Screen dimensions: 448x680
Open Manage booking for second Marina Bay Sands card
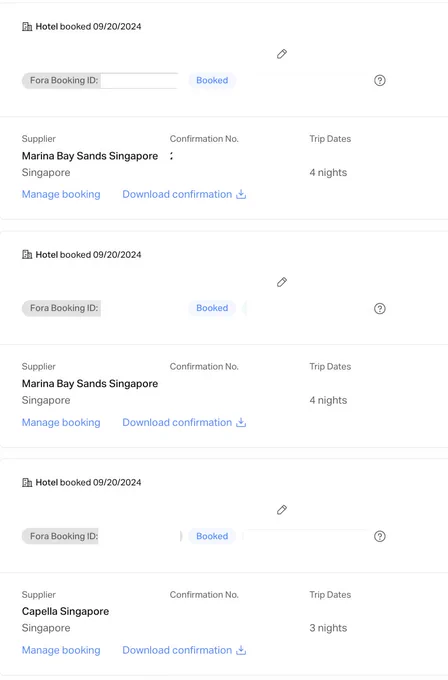[61, 422]
